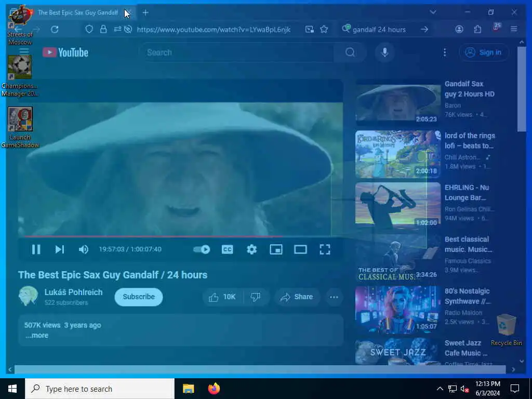This screenshot has width=532, height=399.
Task: Open File Explorer from taskbar
Action: tap(188, 389)
